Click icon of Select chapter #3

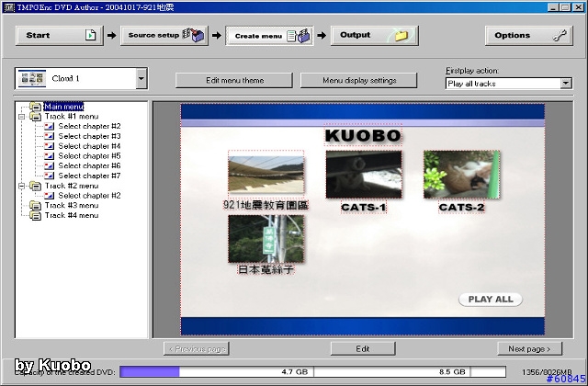click(49, 136)
